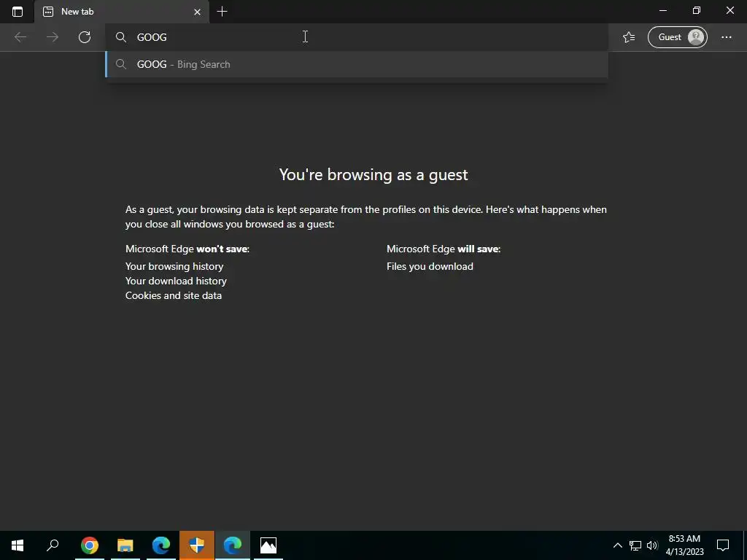Screen dimensions: 747x560
Task: Restore down the Edge window
Action: [697, 10]
